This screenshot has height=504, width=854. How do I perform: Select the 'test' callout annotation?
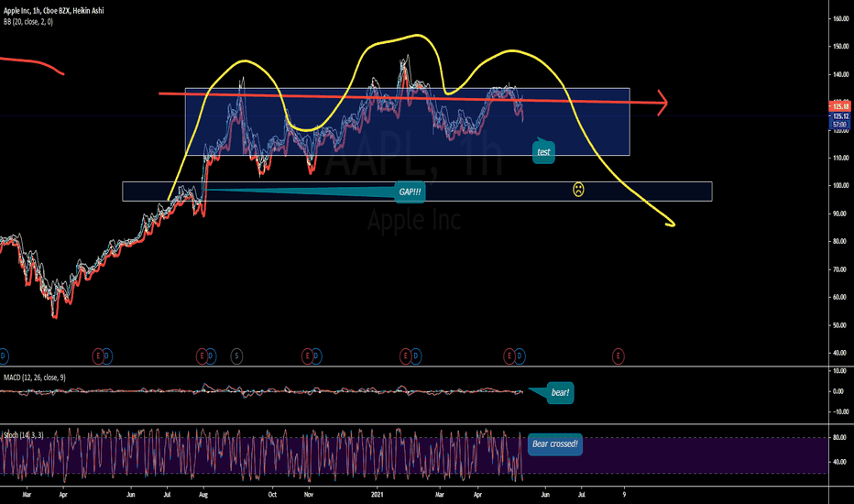tap(543, 152)
